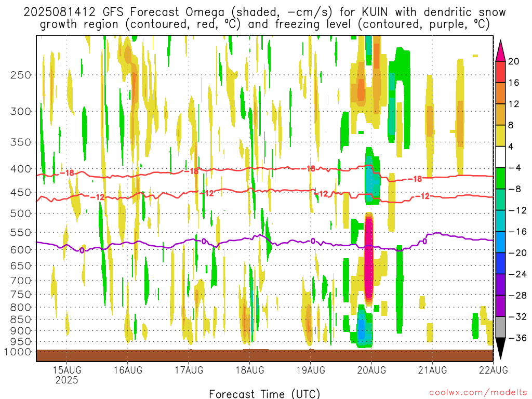Click the 400 pressure level label
Screen dimensions: 532x399
pyautogui.click(x=21, y=169)
